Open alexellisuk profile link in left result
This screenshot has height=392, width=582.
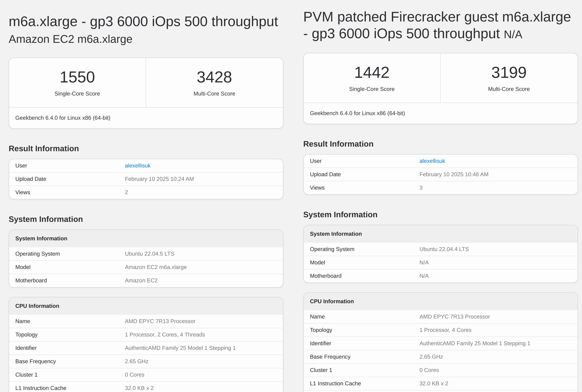[138, 166]
